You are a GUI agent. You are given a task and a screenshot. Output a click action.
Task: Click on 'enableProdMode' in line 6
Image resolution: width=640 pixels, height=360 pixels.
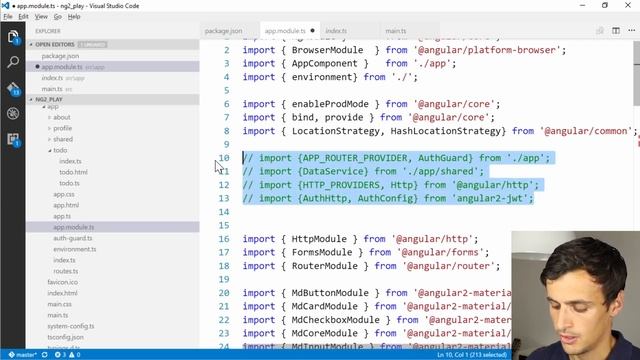tap(330, 104)
